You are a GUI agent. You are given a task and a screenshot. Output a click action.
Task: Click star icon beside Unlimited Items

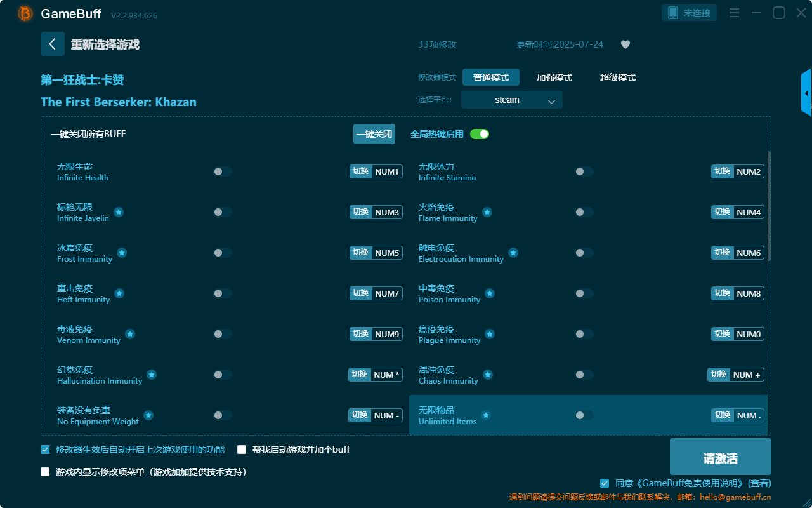point(486,415)
